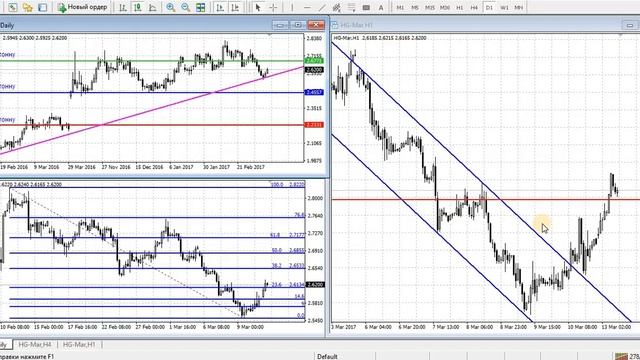Click the '21 Feb 2017' date label

pyautogui.click(x=251, y=167)
